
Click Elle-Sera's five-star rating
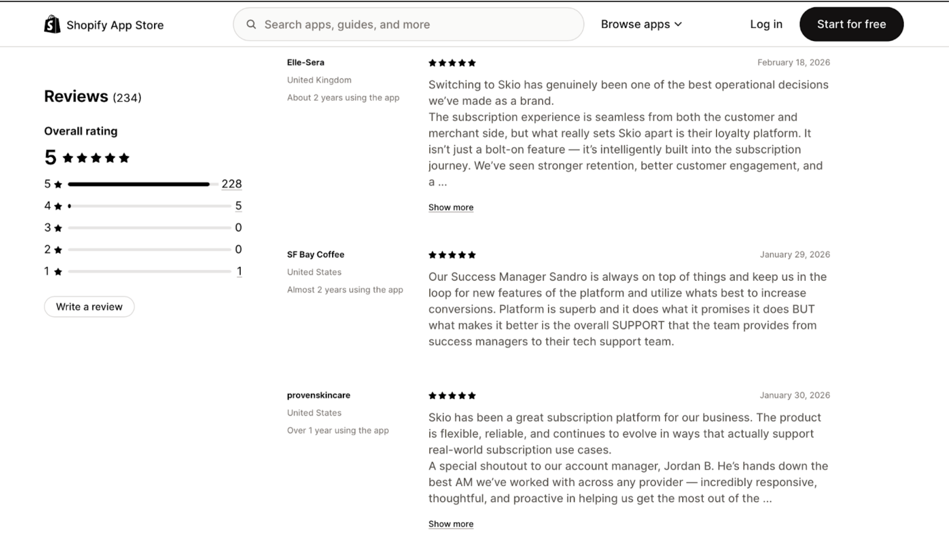pyautogui.click(x=452, y=63)
